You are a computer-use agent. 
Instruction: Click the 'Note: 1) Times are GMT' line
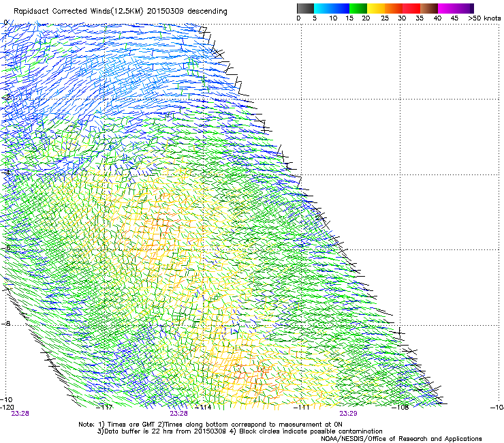pos(210,425)
